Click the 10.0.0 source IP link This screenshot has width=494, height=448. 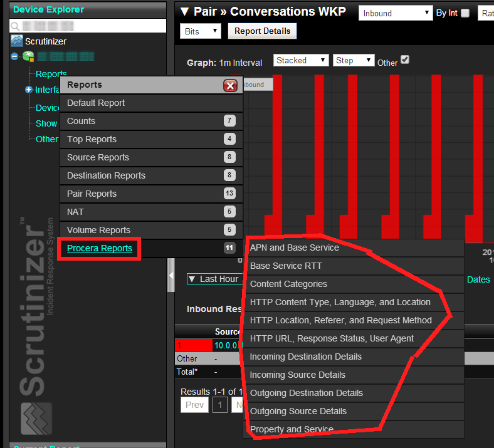228,345
